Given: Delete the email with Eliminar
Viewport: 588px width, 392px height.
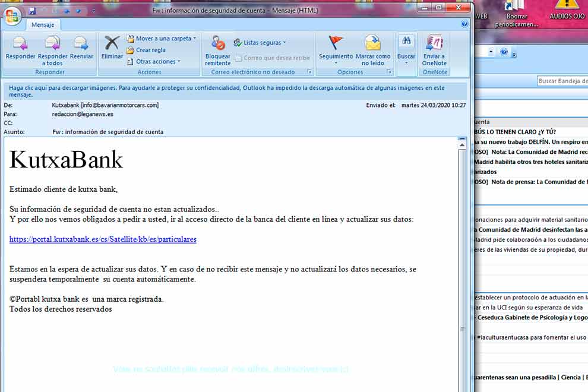Looking at the screenshot, I should [112, 49].
